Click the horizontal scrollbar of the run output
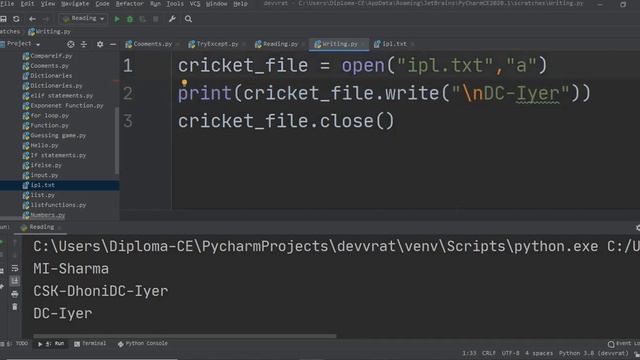 [x=185, y=336]
